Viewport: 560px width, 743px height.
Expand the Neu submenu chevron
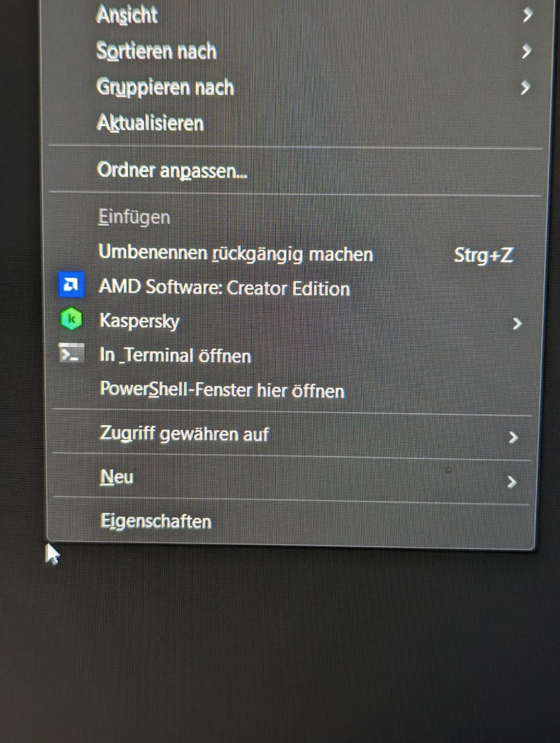pos(511,482)
